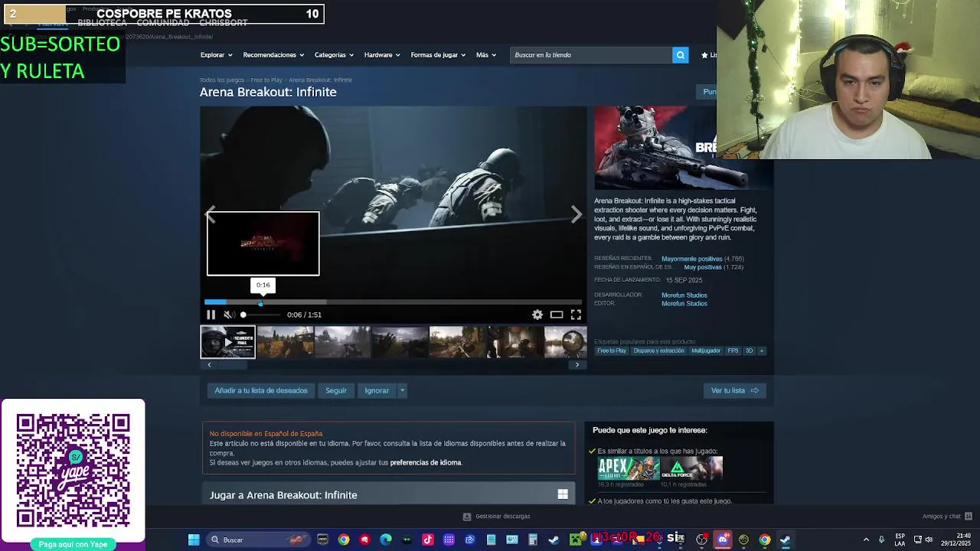
Task: Select the 'Disparos y extracción' tag
Action: point(658,350)
